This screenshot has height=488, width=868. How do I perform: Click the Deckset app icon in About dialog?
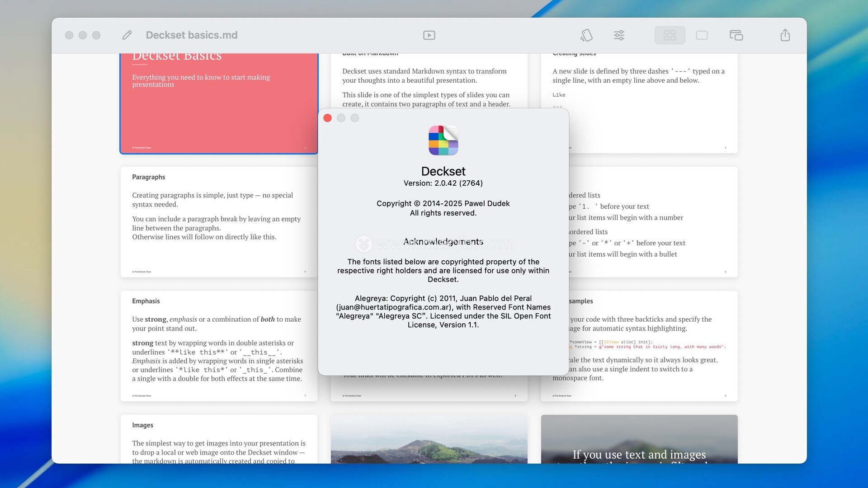coord(443,141)
